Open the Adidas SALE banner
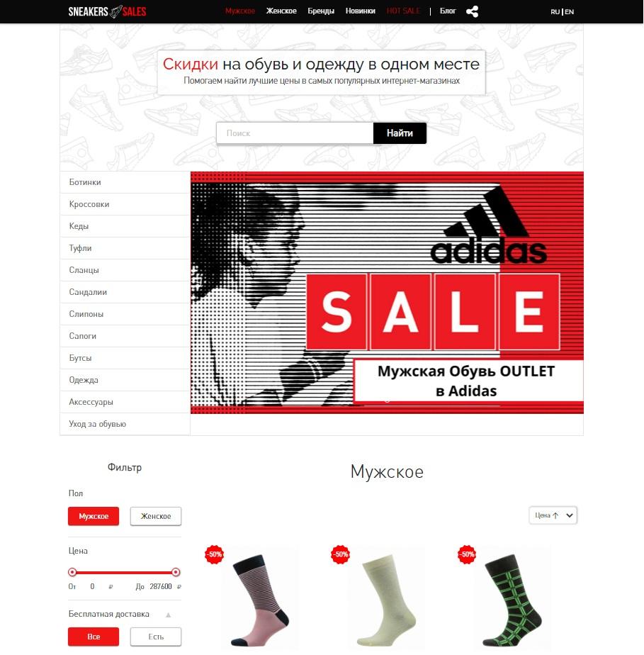 tap(387, 292)
